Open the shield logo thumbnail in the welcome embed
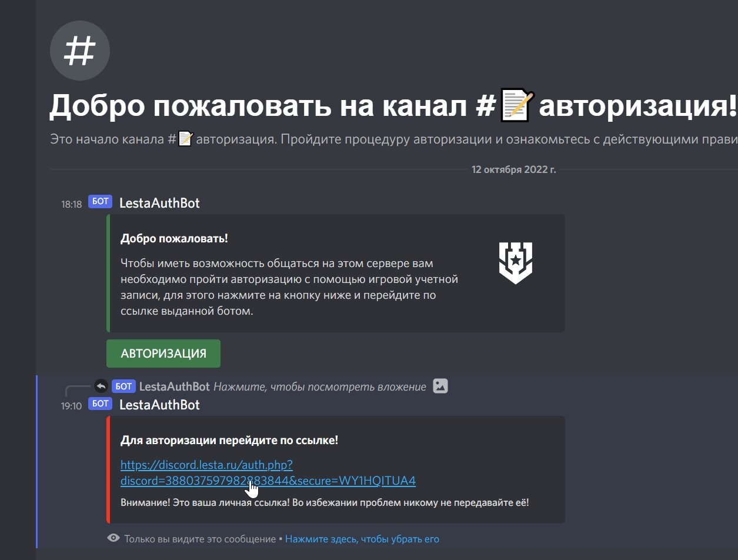 click(x=516, y=263)
